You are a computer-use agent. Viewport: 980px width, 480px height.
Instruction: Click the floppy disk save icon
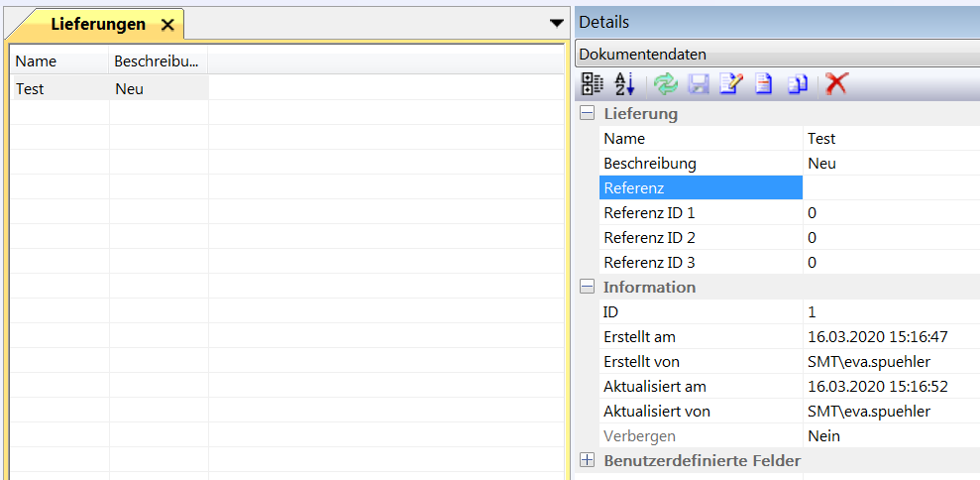pyautogui.click(x=700, y=84)
